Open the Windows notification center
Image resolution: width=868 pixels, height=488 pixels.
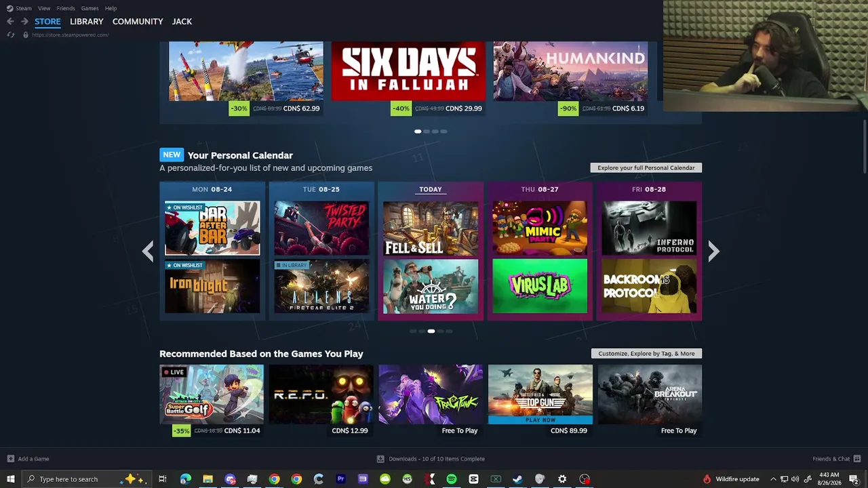pos(854,479)
